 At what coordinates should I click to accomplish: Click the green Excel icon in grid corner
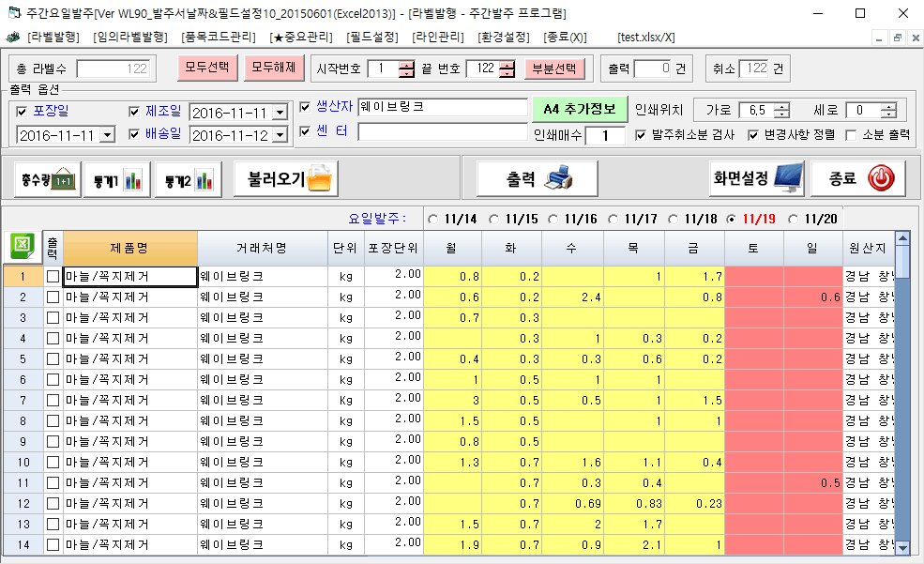point(22,247)
